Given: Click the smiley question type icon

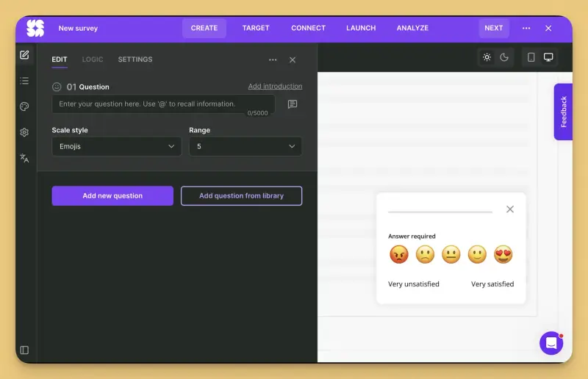Looking at the screenshot, I should (57, 87).
